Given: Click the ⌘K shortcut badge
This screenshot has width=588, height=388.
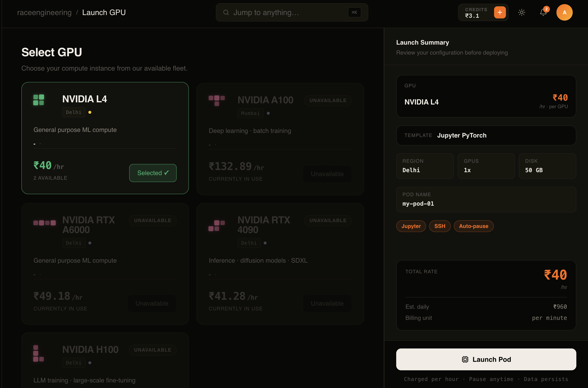Looking at the screenshot, I should pos(354,12).
